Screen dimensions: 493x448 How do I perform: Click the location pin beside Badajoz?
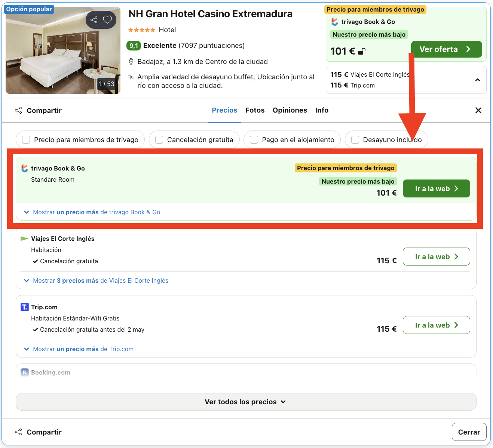tap(131, 61)
